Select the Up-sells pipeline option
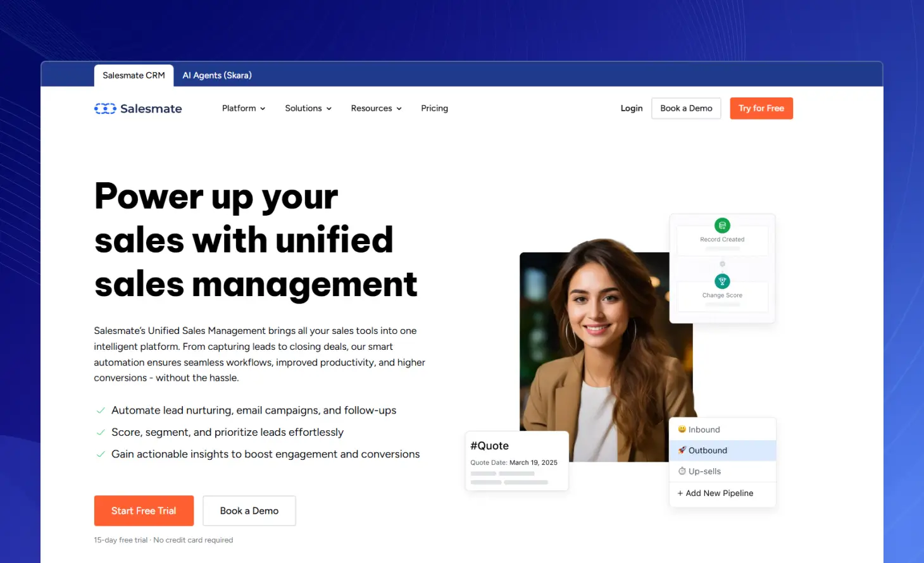Screen dimensions: 924x563 click(x=722, y=471)
